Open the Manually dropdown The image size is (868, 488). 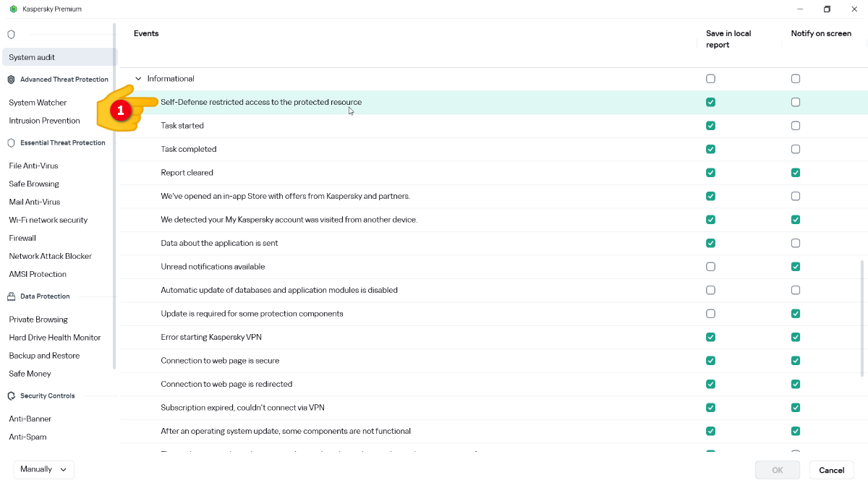coord(44,470)
